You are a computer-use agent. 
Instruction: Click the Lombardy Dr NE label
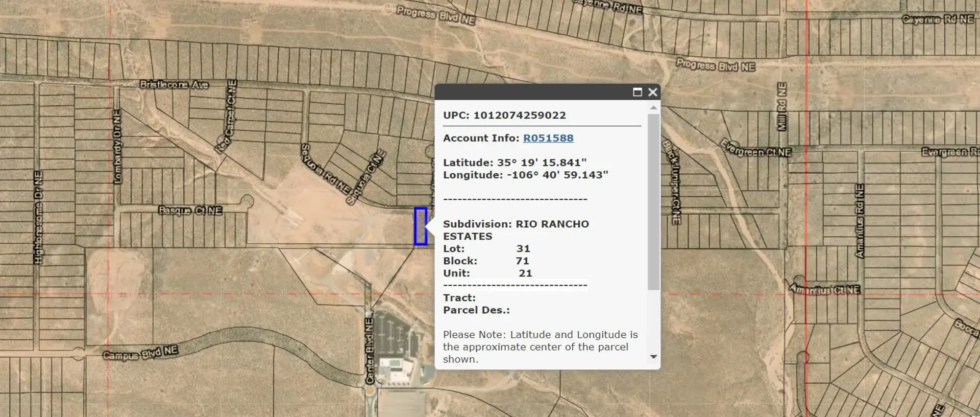117,147
